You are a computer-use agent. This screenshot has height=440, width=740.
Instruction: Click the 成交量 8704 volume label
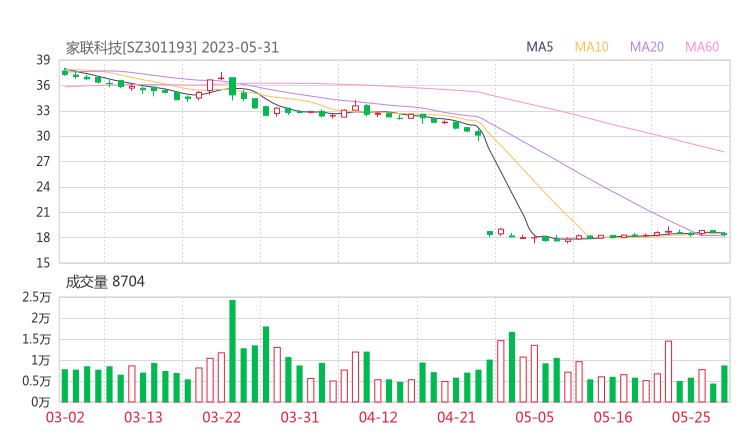[105, 282]
